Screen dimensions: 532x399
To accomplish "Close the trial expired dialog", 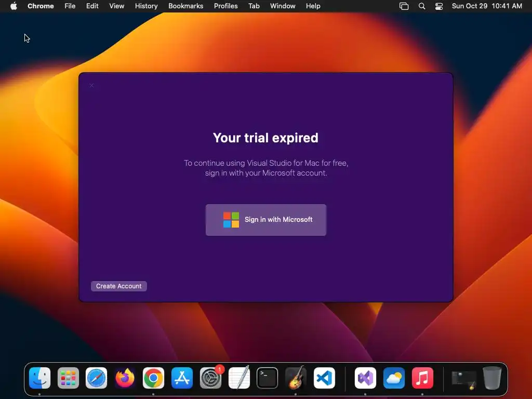I will [91, 86].
